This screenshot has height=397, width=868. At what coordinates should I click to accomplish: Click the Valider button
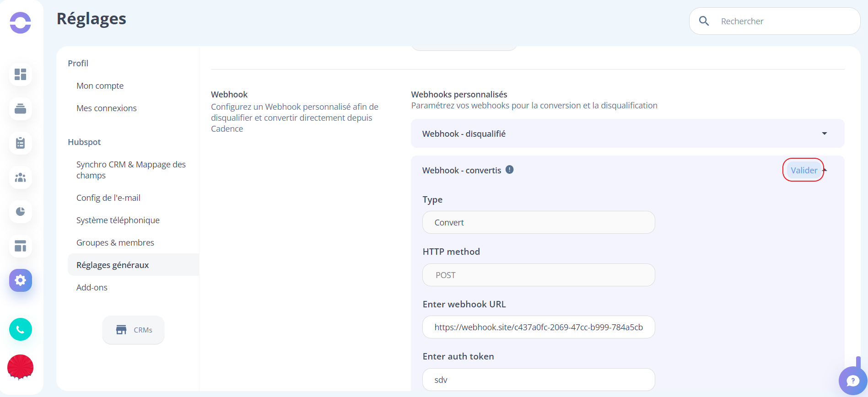(x=804, y=170)
